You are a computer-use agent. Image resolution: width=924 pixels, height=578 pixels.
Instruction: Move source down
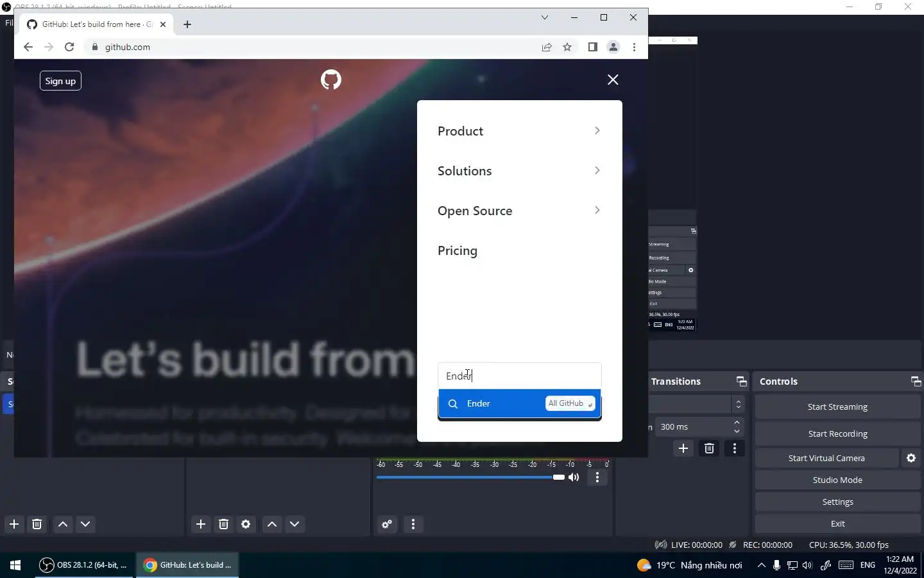tap(295, 524)
